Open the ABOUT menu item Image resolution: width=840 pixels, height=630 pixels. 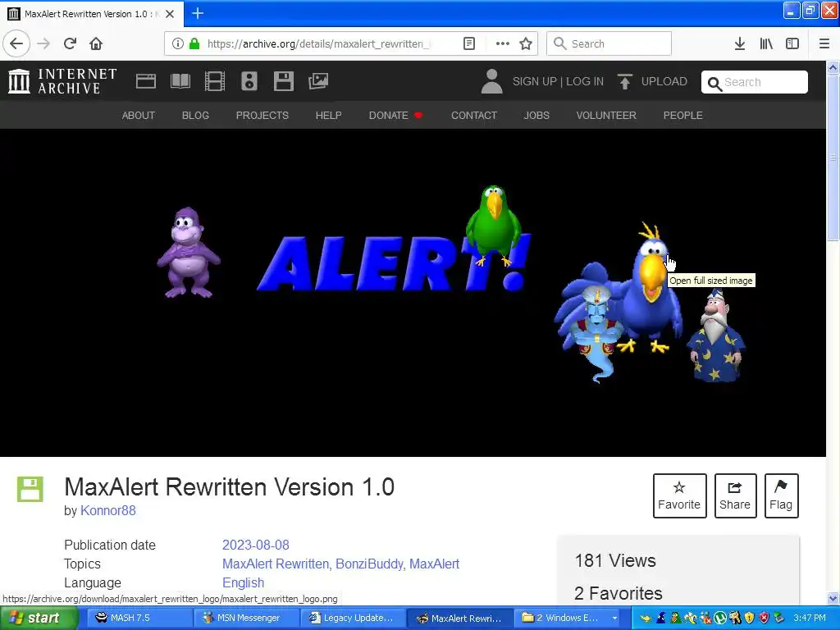point(138,115)
